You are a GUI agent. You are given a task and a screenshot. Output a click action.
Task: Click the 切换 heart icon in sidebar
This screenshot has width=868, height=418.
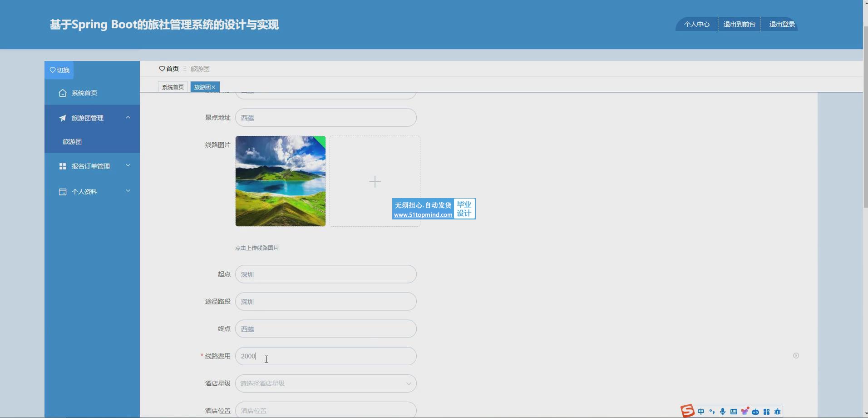pyautogui.click(x=53, y=70)
